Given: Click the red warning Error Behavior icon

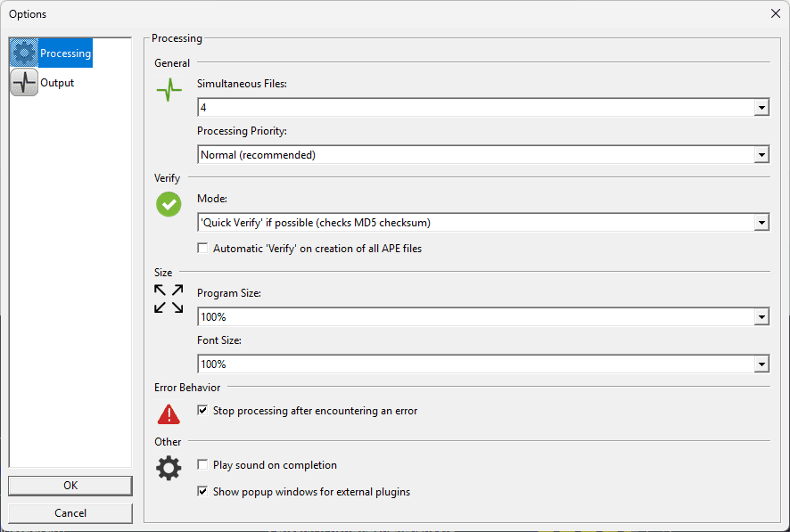Looking at the screenshot, I should tap(169, 413).
